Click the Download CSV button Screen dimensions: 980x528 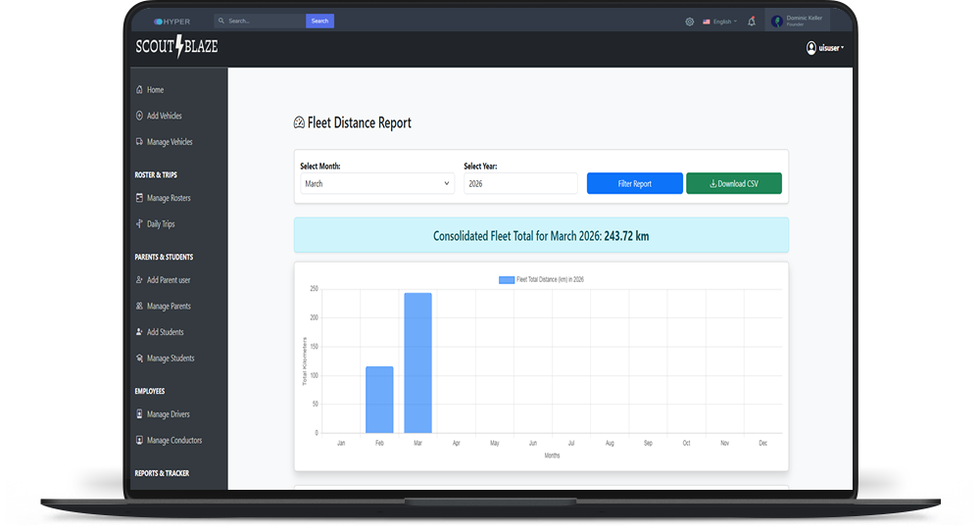click(x=734, y=183)
